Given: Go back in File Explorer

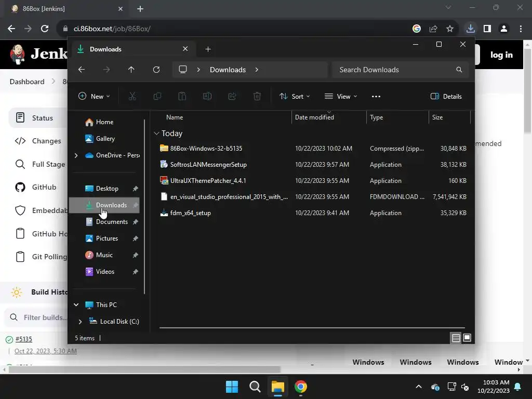Looking at the screenshot, I should [x=82, y=70].
